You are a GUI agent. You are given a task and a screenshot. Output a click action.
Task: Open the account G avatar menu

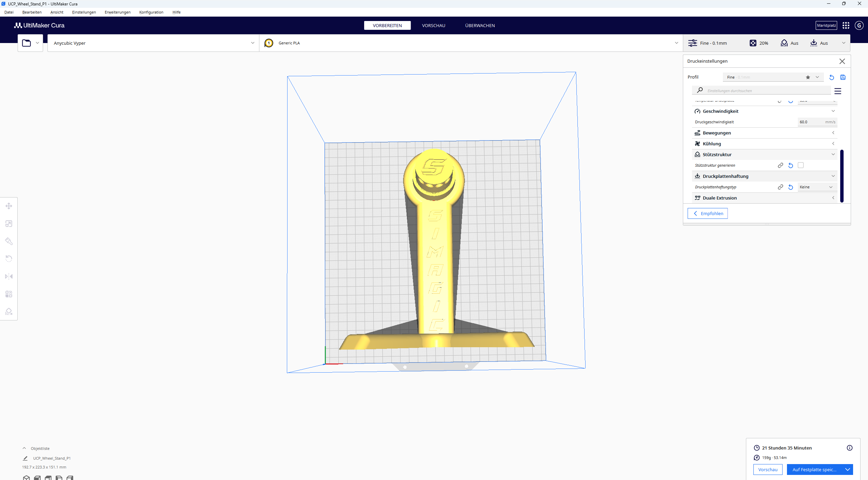pos(859,25)
